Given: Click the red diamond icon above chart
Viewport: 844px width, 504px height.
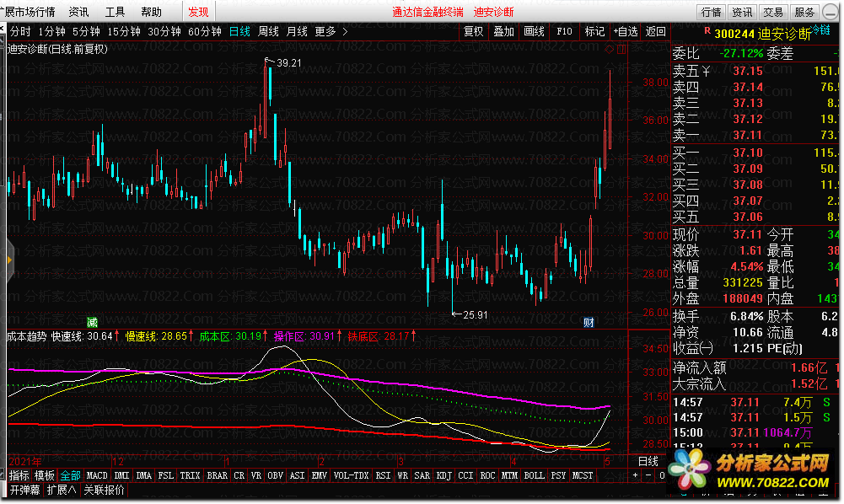Looking at the screenshot, I should 610,50.
